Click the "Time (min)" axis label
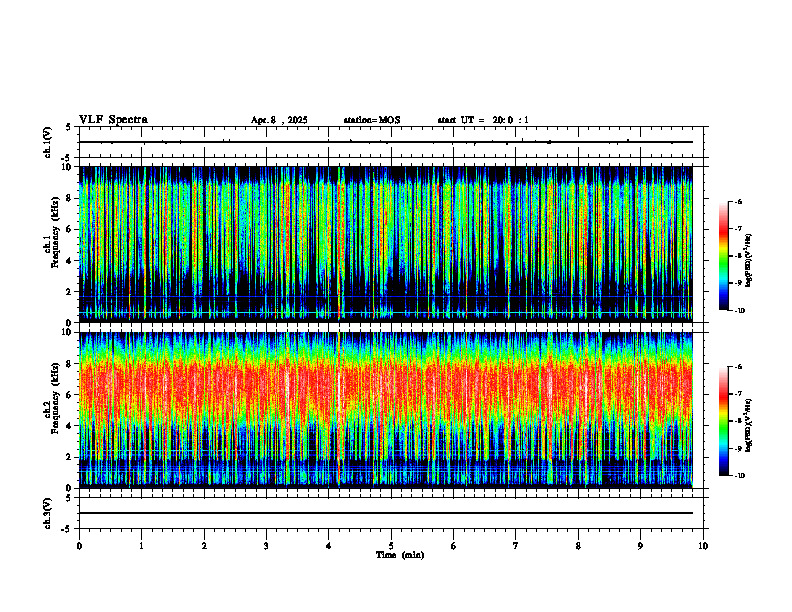Viewport: 792px width, 612px height. [x=400, y=555]
